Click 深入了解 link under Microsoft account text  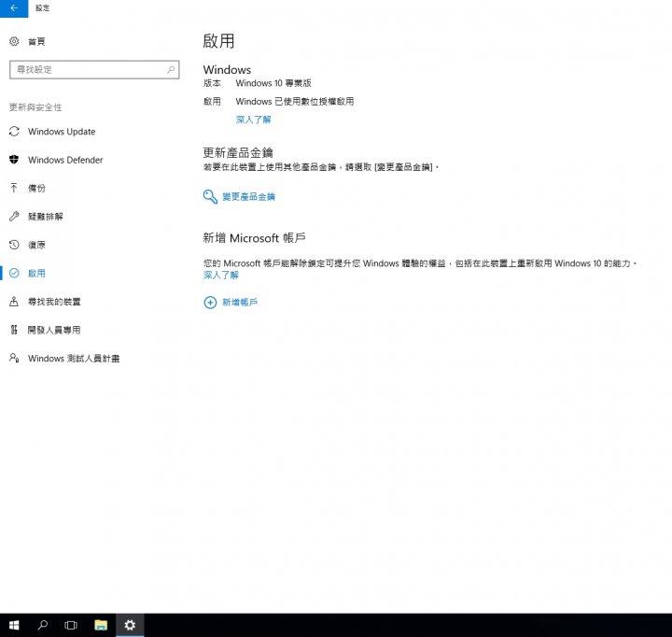220,275
